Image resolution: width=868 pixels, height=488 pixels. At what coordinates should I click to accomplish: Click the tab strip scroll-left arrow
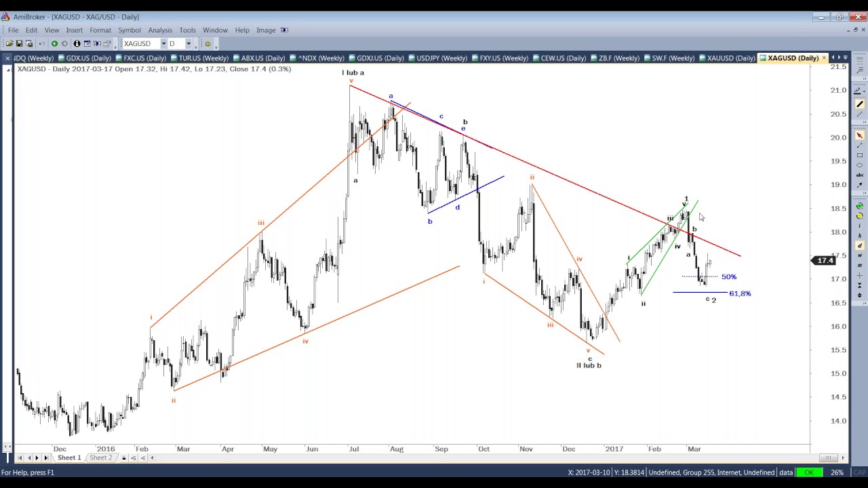pos(834,58)
